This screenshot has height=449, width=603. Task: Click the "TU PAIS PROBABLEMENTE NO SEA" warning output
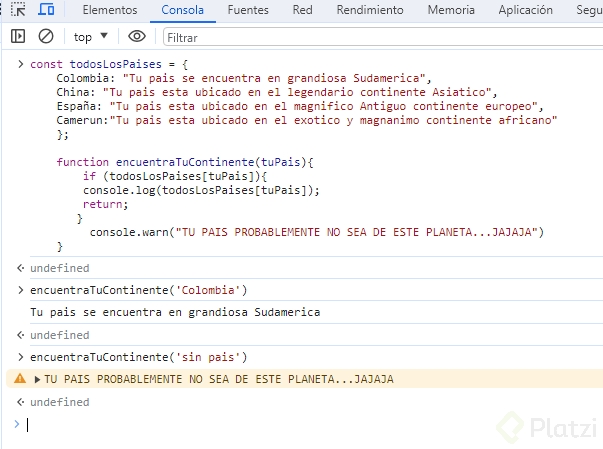[219, 379]
